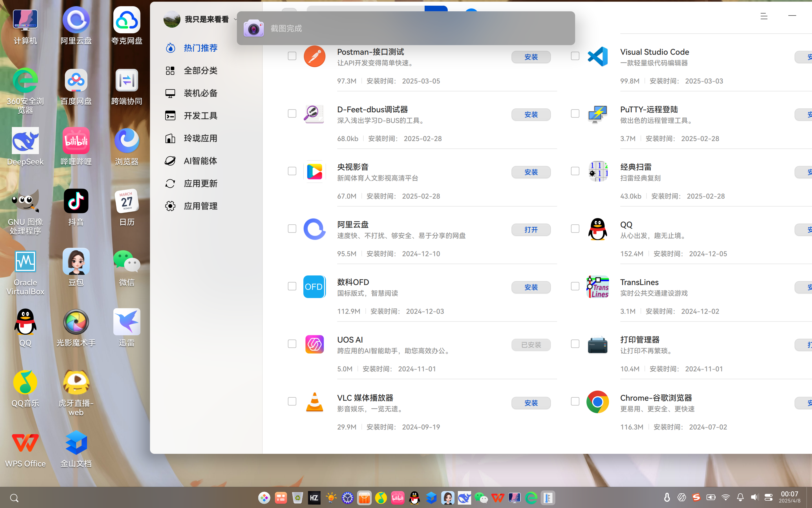Tick the Chrome-谷歌浏览器 checkbox

pyautogui.click(x=575, y=402)
